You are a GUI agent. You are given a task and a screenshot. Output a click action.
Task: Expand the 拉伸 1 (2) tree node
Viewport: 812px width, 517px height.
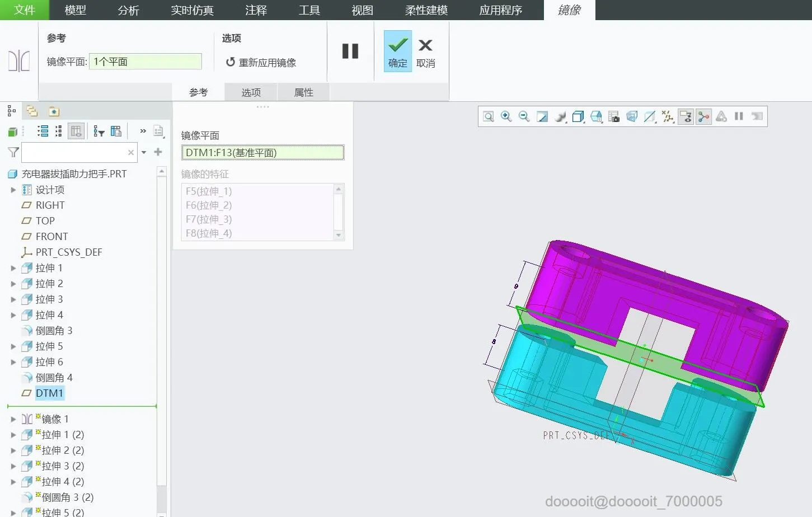(13, 435)
